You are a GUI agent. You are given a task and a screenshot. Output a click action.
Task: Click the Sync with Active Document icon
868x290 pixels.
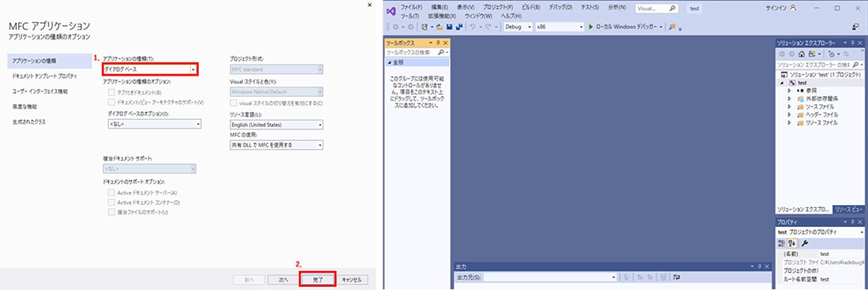click(847, 54)
